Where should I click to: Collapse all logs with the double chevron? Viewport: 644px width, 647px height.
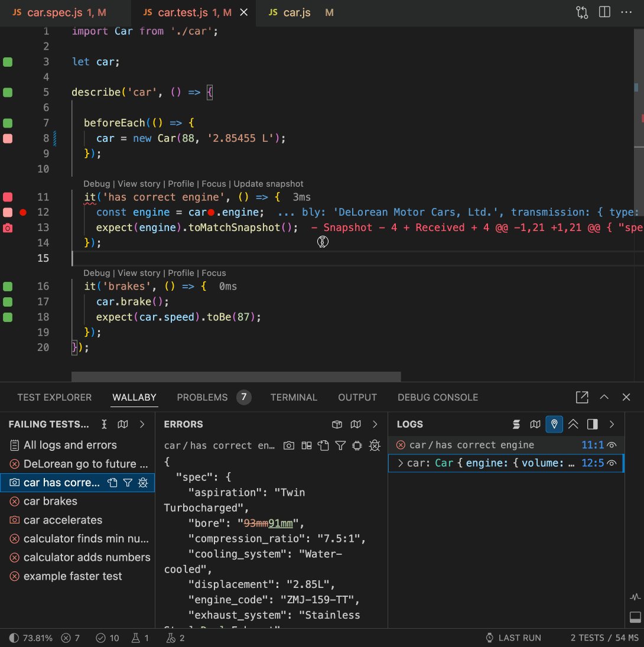573,424
